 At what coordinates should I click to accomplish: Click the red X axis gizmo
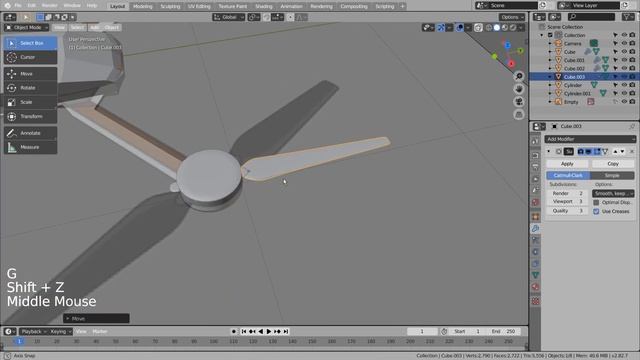pos(511,64)
